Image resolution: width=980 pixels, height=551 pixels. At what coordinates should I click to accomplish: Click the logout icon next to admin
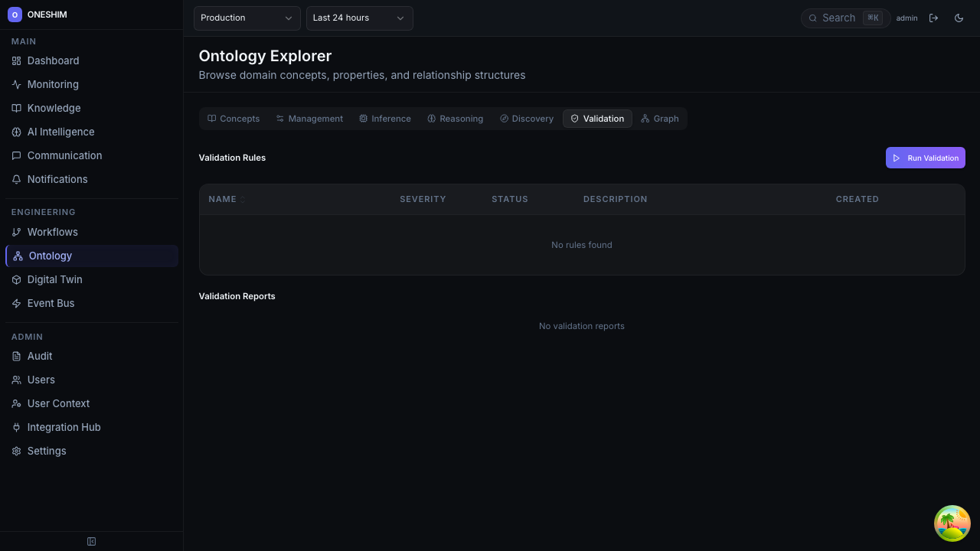(933, 18)
